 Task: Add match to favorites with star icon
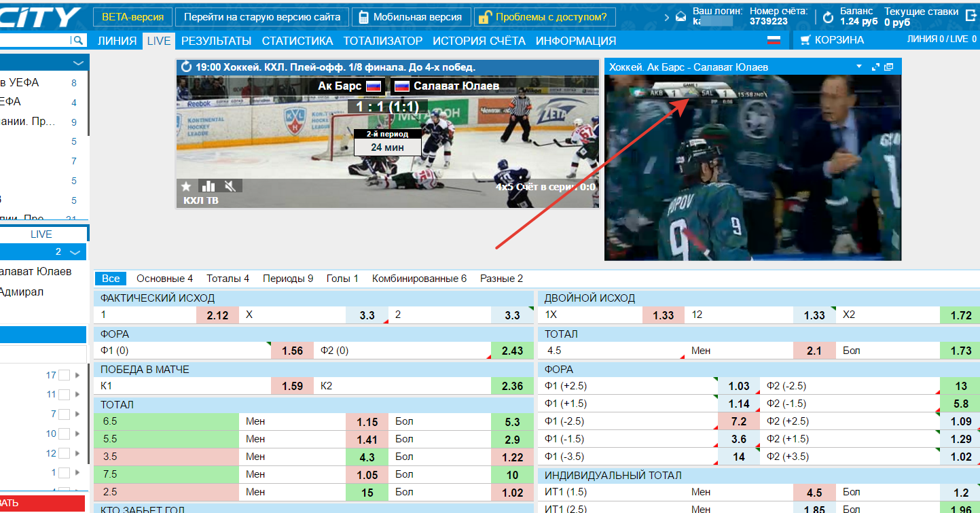tap(186, 186)
